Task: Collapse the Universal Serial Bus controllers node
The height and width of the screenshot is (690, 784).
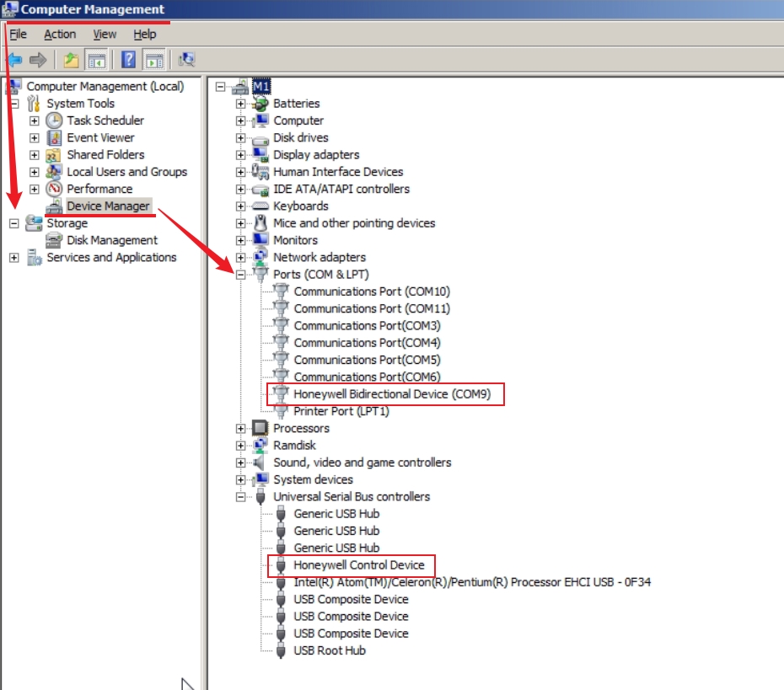Action: pyautogui.click(x=240, y=497)
